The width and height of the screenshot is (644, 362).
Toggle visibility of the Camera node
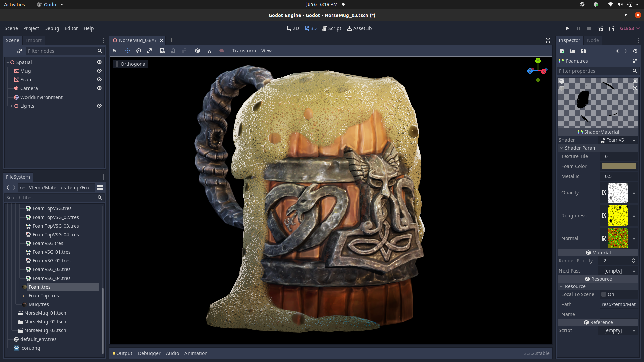click(99, 88)
